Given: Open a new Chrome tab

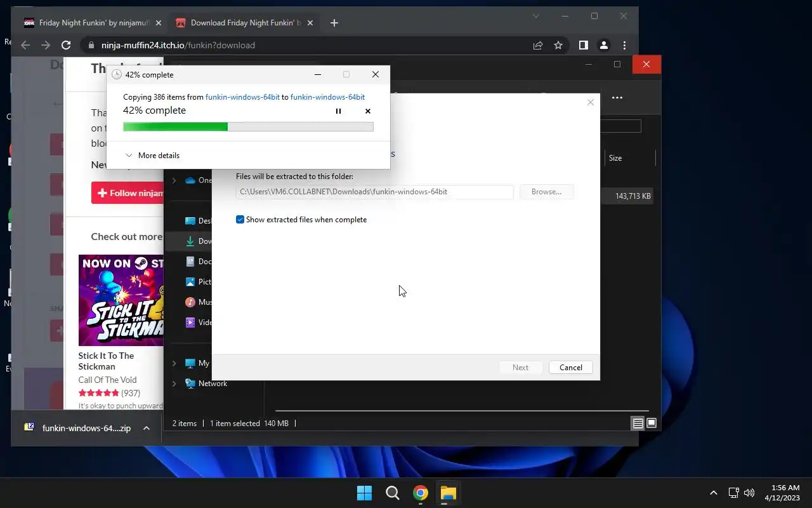Looking at the screenshot, I should 334,23.
